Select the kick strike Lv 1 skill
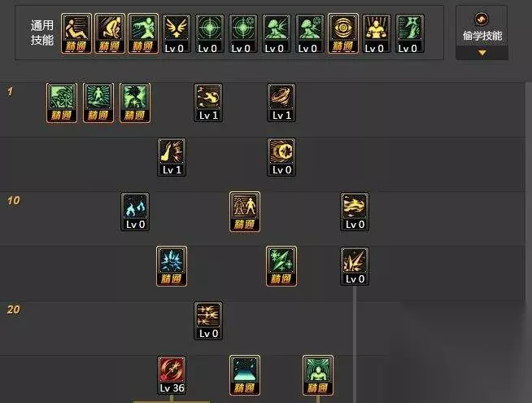 (172, 157)
